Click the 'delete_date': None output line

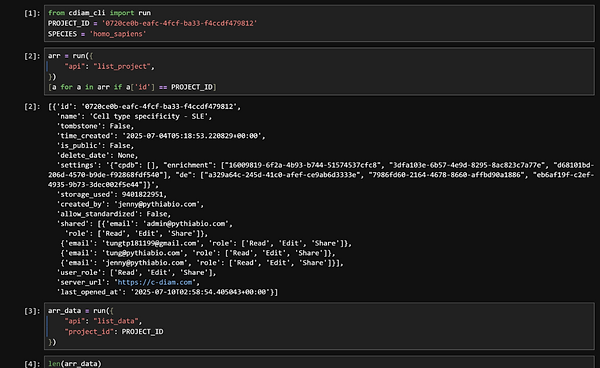pyautogui.click(x=97, y=155)
